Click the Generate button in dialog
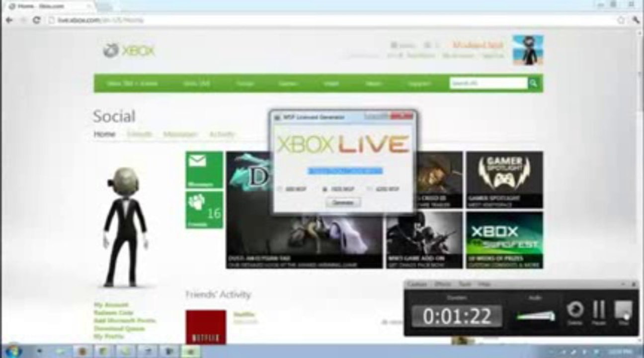644x358 pixels. 343,202
